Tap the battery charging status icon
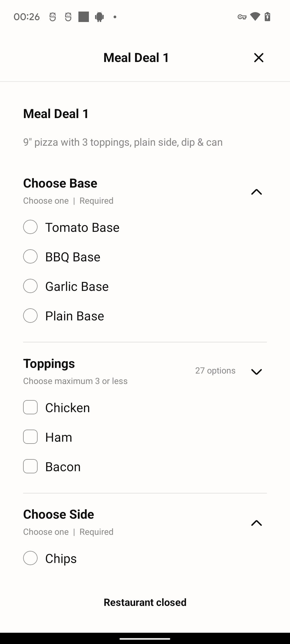290x644 pixels. tap(267, 17)
